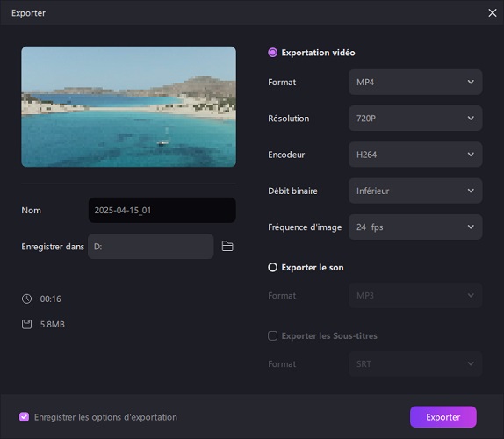Click the Nom field containing 2025-04-15_01

coord(162,210)
